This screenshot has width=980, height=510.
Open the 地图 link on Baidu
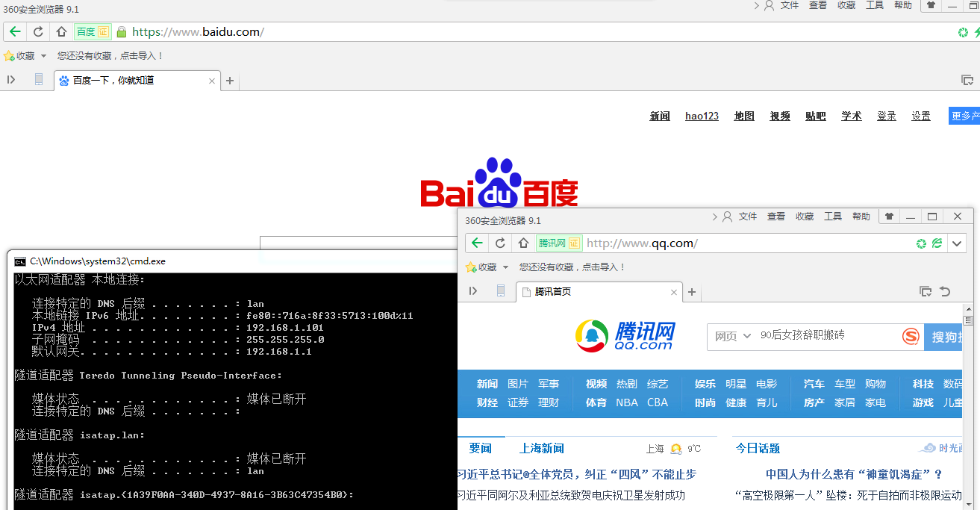point(744,116)
